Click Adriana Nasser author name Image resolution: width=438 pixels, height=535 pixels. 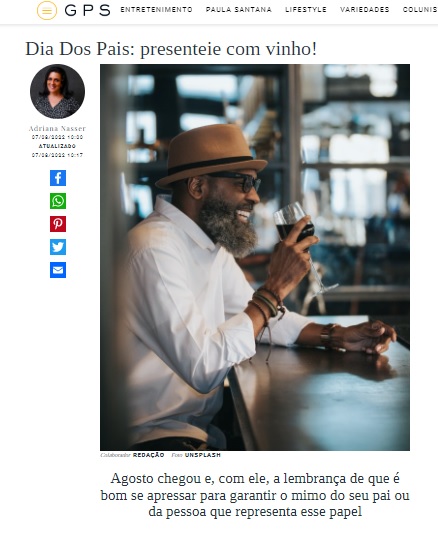coord(57,129)
